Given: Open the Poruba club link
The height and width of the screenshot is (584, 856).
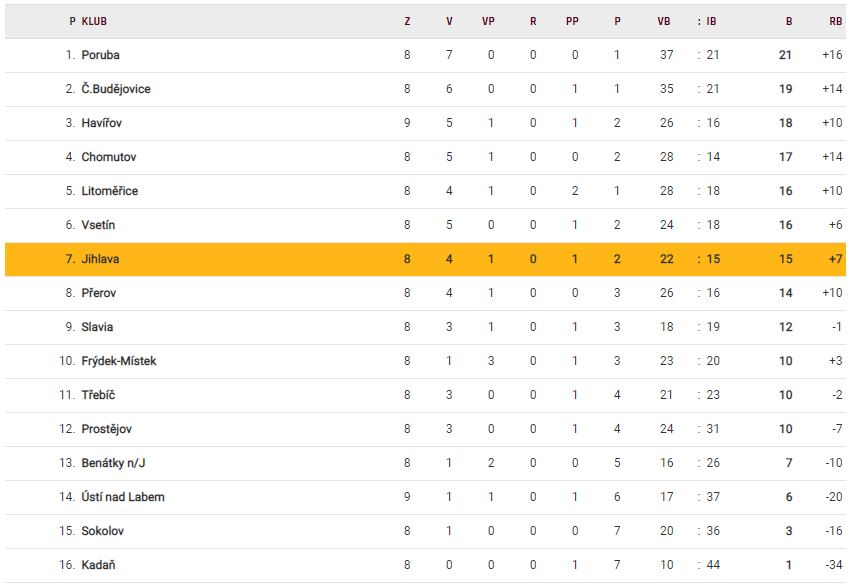Looking at the screenshot, I should tap(100, 55).
